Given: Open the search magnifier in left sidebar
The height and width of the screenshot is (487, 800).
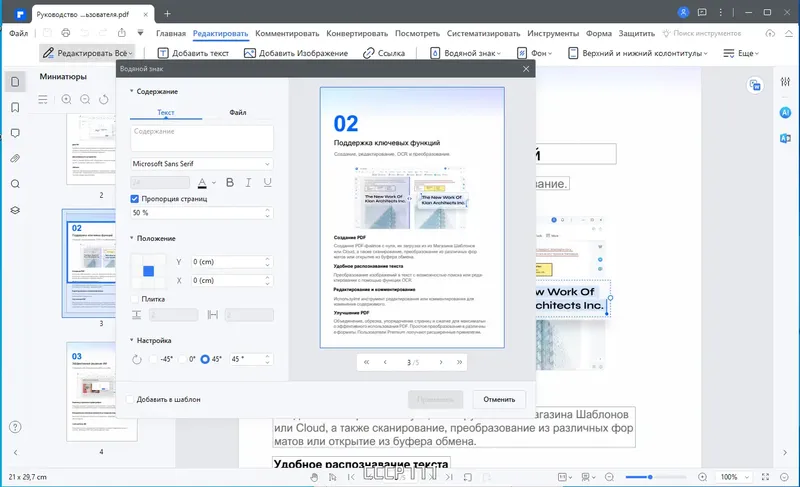Looking at the screenshot, I should (x=15, y=184).
